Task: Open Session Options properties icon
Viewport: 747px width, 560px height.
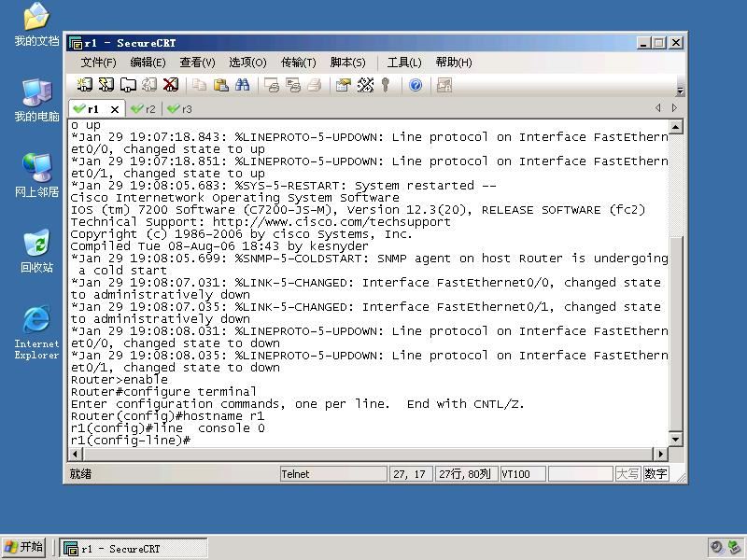Action: coord(343,85)
